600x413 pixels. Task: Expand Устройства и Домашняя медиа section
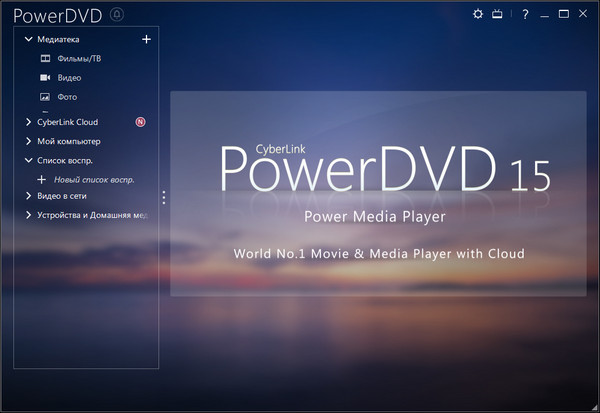[x=28, y=215]
